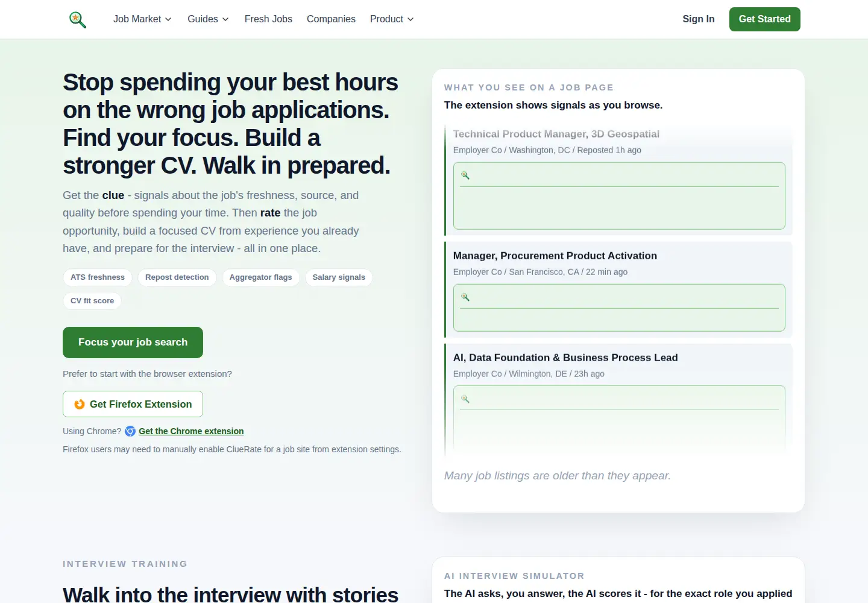Viewport: 868px width, 603px height.
Task: Click the Washington, DC reposted 1h ago line
Action: coord(547,150)
